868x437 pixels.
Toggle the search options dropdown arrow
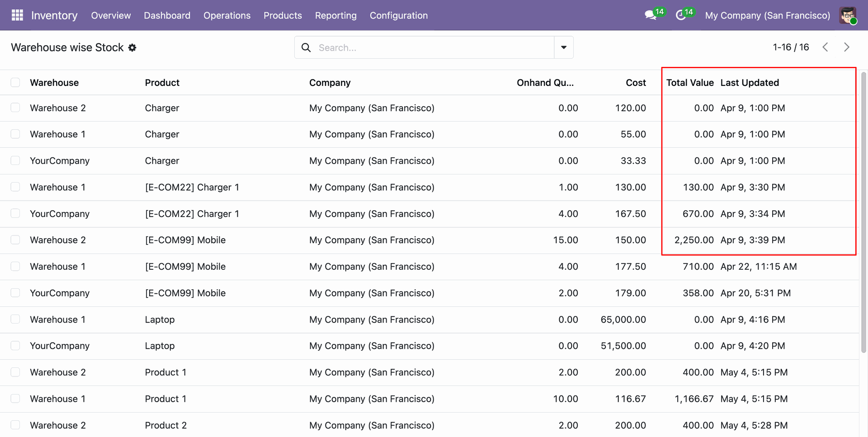[564, 47]
